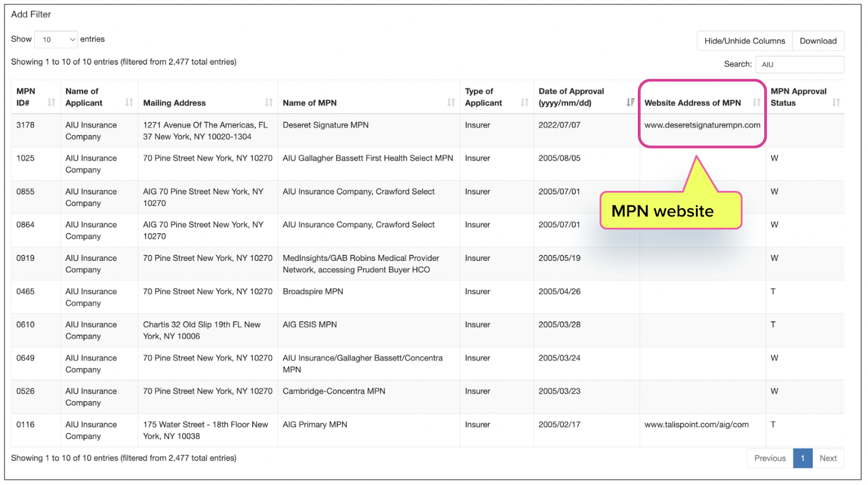868x485 pixels.
Task: Select the Chartis 32 Old Slip address
Action: 202,331
